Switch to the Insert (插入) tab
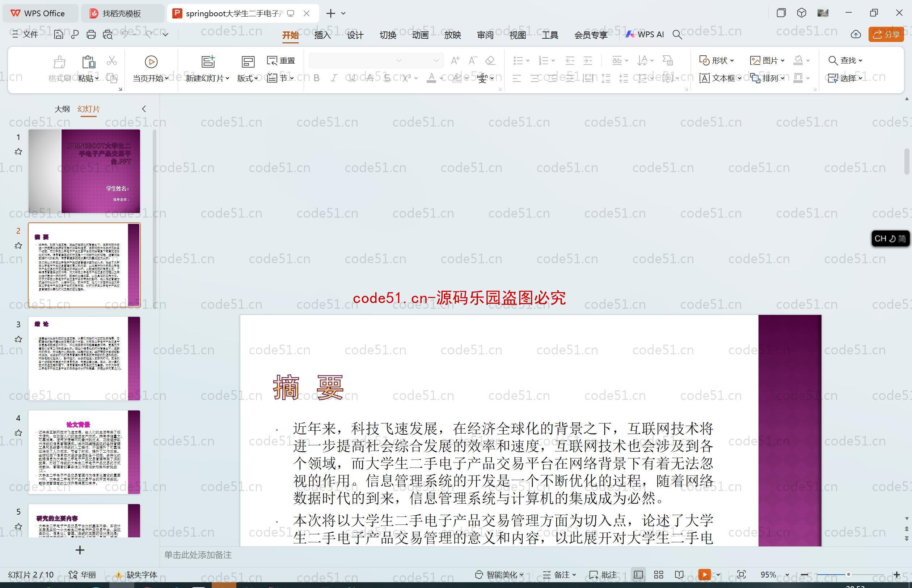Screen dimensions: 912x588 click(322, 35)
